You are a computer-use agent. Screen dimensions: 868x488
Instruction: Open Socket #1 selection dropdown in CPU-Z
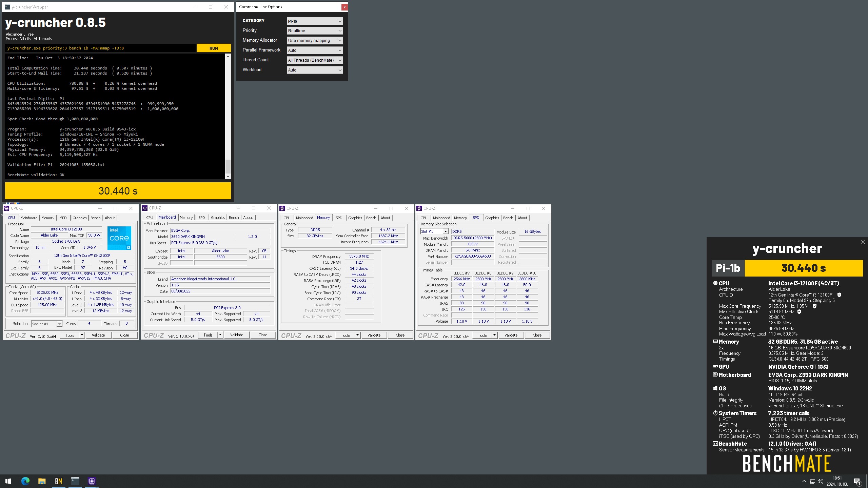[x=46, y=324]
